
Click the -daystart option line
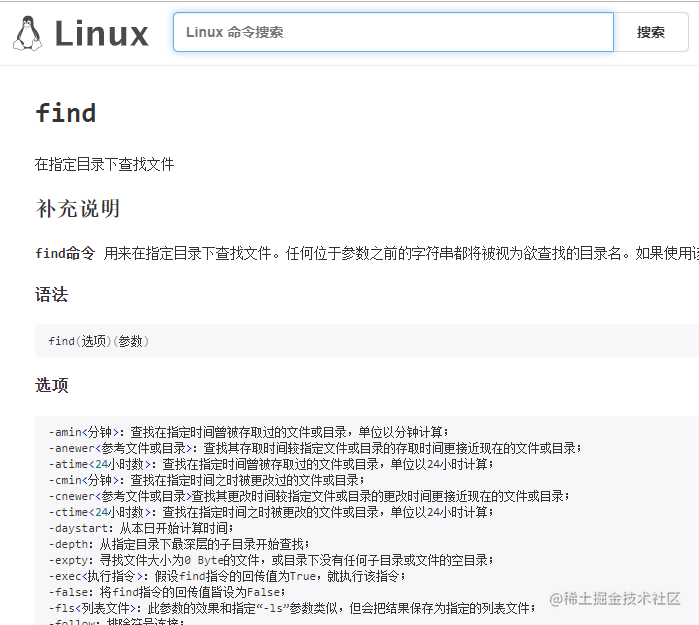(x=141, y=528)
